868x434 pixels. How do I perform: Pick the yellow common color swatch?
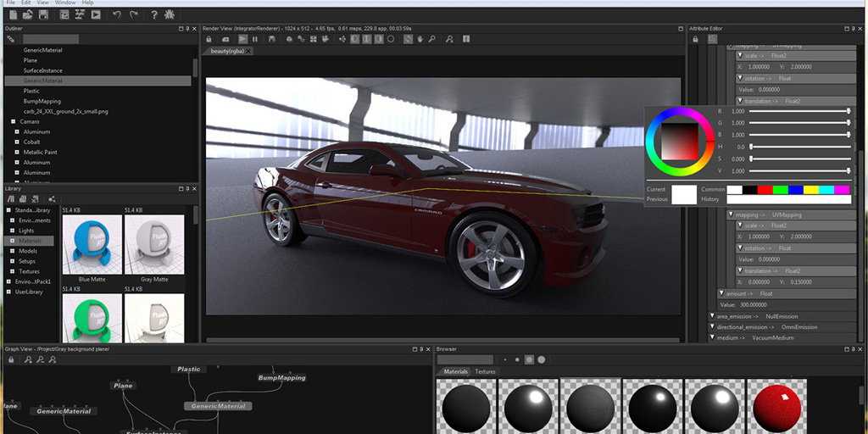811,189
